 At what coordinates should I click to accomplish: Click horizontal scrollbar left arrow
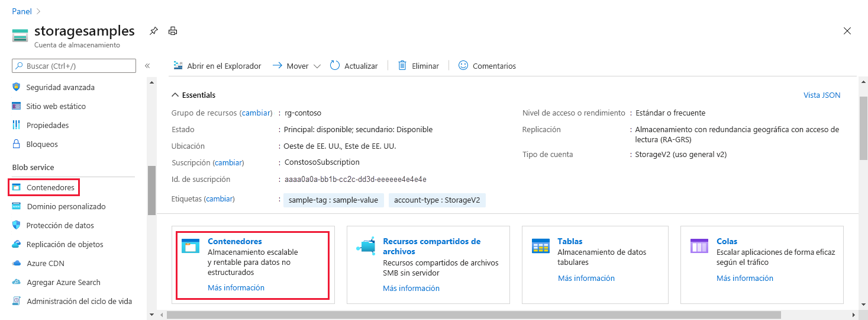162,315
